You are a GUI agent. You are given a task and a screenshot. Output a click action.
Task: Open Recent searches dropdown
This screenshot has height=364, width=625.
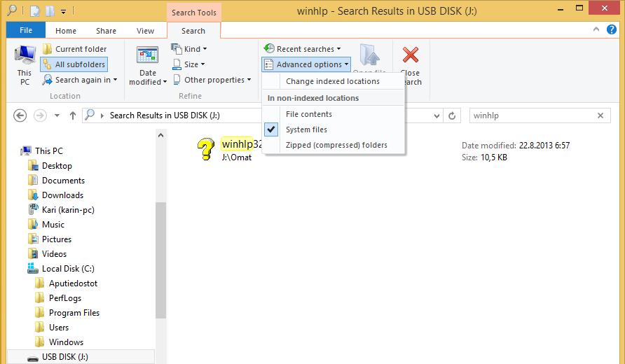coord(302,49)
